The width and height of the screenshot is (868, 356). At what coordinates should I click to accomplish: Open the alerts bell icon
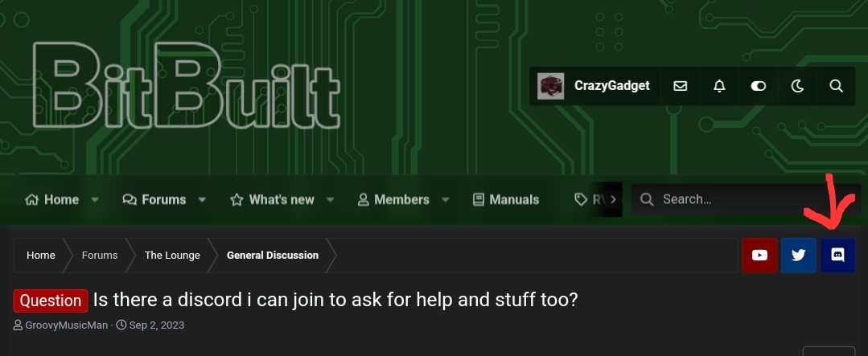[x=719, y=86]
